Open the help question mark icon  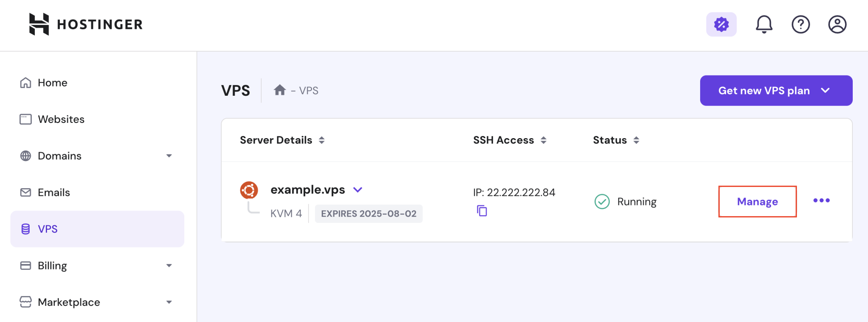point(801,24)
